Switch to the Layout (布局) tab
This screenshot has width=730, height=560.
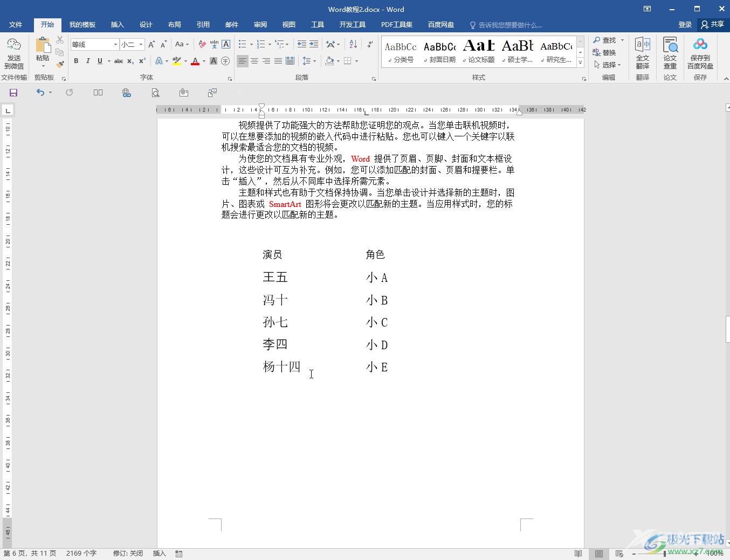point(174,24)
